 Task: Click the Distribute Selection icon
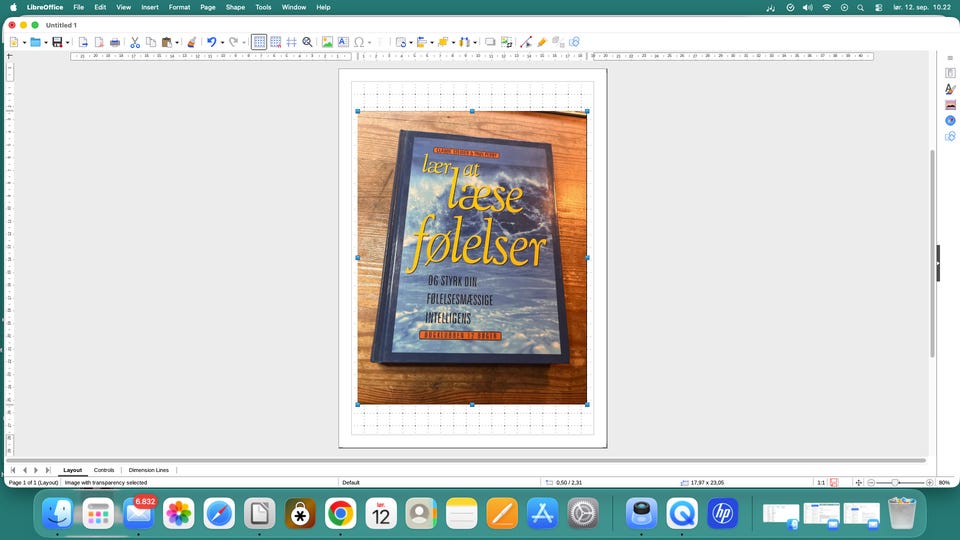point(464,42)
